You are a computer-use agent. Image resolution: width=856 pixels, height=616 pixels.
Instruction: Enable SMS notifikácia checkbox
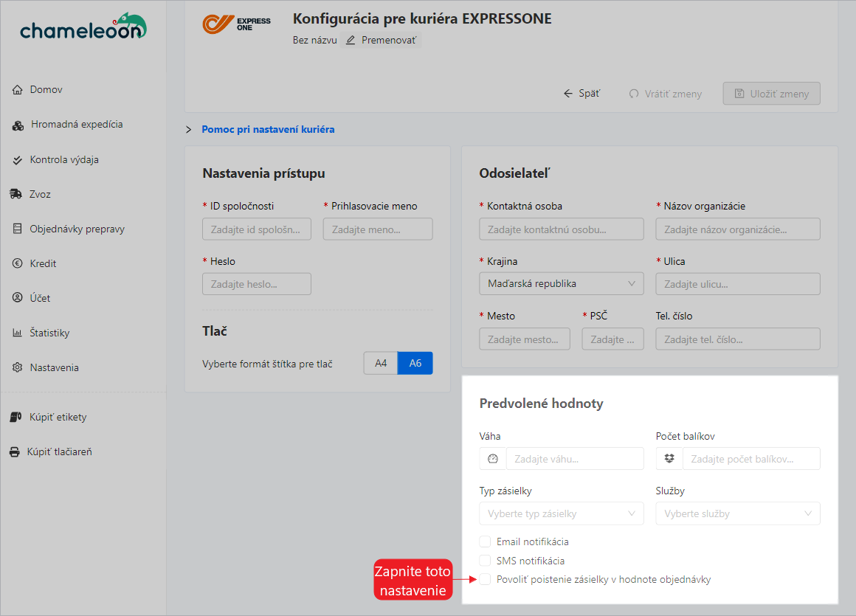coord(485,561)
